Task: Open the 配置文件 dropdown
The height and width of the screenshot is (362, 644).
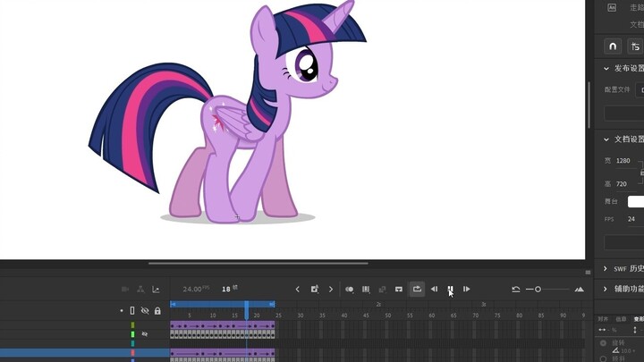Action: [x=640, y=90]
